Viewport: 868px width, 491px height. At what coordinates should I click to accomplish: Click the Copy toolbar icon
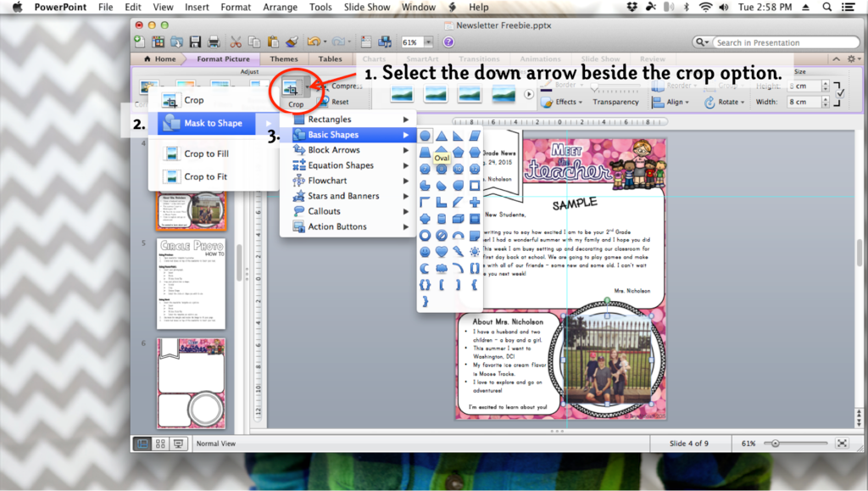(254, 42)
